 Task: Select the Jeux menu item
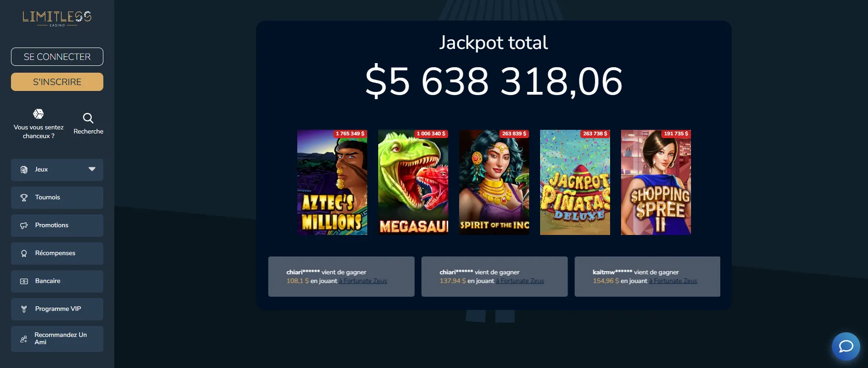tap(42, 170)
